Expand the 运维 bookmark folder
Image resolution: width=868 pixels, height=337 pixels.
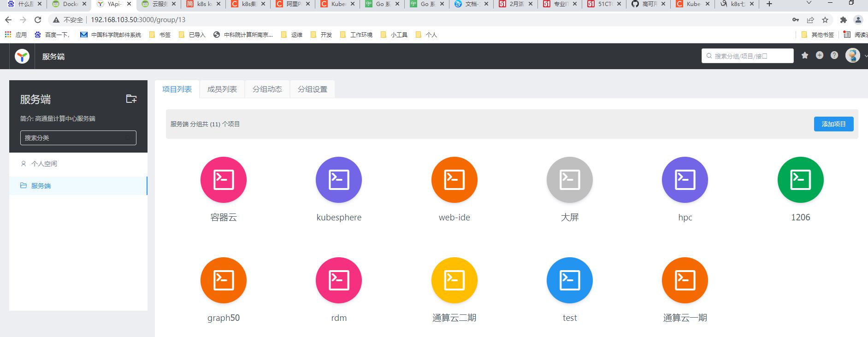292,35
